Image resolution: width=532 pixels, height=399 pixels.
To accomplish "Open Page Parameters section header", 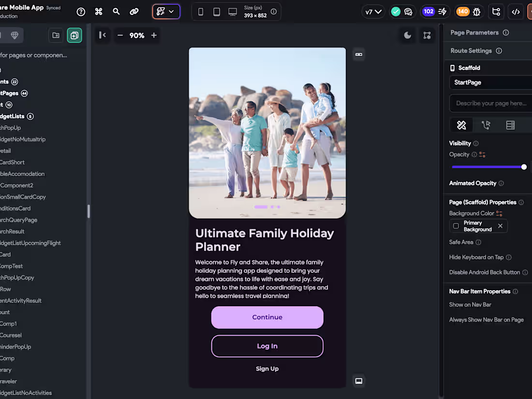I will click(474, 32).
